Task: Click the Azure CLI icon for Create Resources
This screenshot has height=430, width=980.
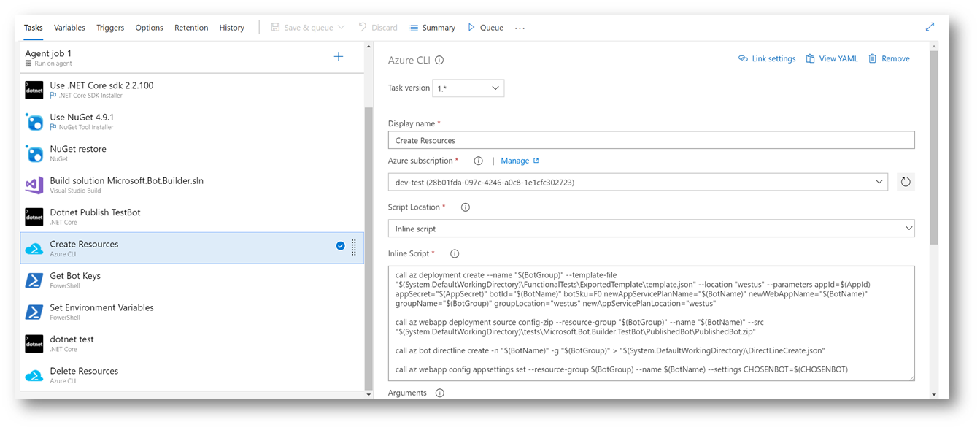Action: pyautogui.click(x=34, y=249)
